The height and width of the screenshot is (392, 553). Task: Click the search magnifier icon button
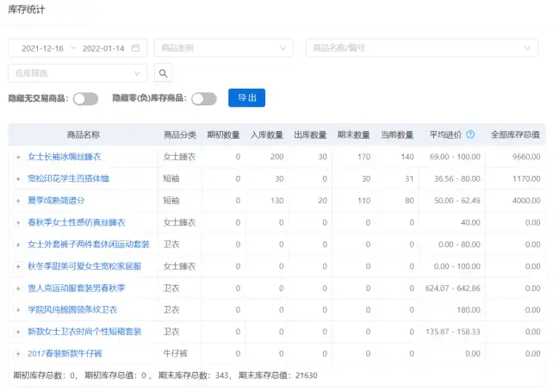(x=163, y=73)
